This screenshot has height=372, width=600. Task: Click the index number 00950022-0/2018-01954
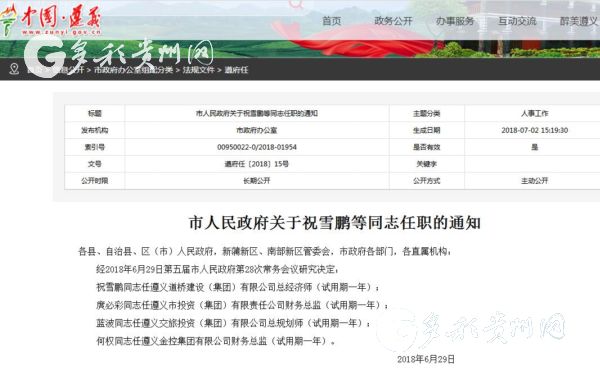click(x=257, y=147)
